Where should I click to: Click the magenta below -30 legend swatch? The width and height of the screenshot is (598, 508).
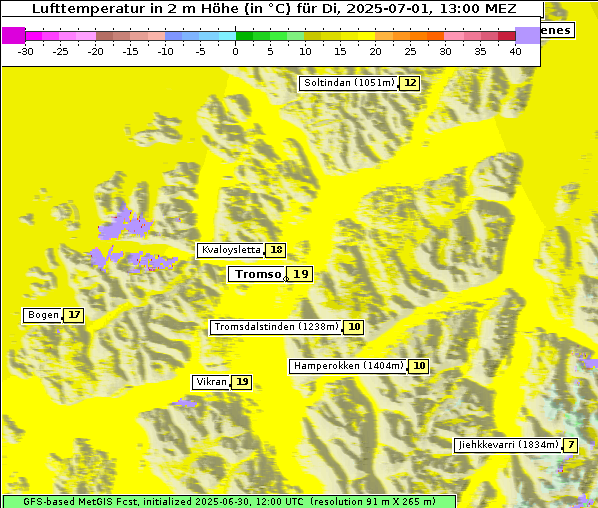click(13, 36)
